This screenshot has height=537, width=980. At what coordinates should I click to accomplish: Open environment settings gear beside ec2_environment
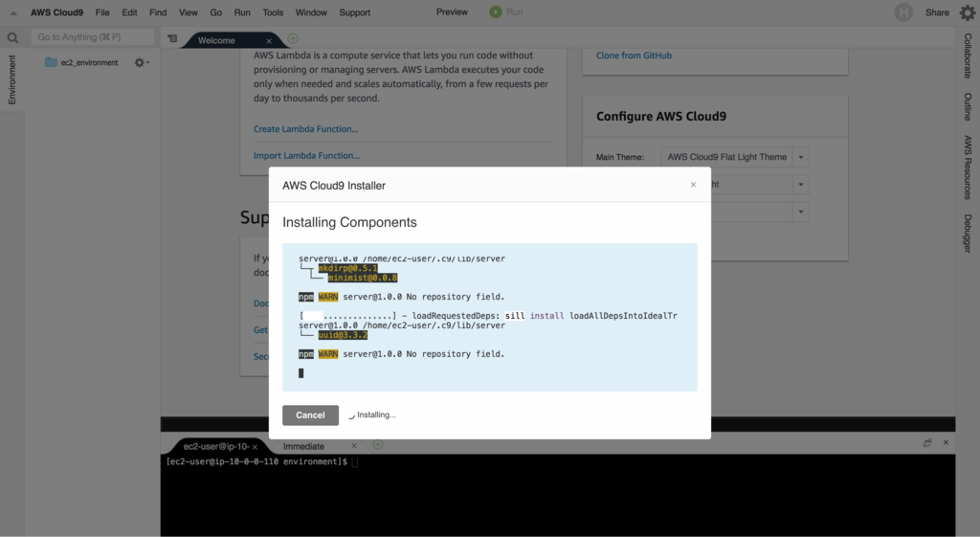141,62
